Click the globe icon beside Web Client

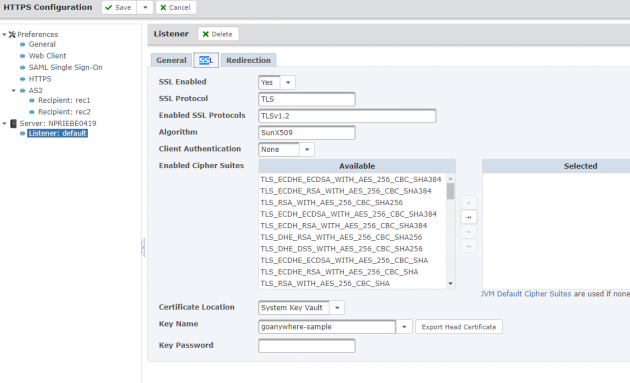(x=22, y=56)
